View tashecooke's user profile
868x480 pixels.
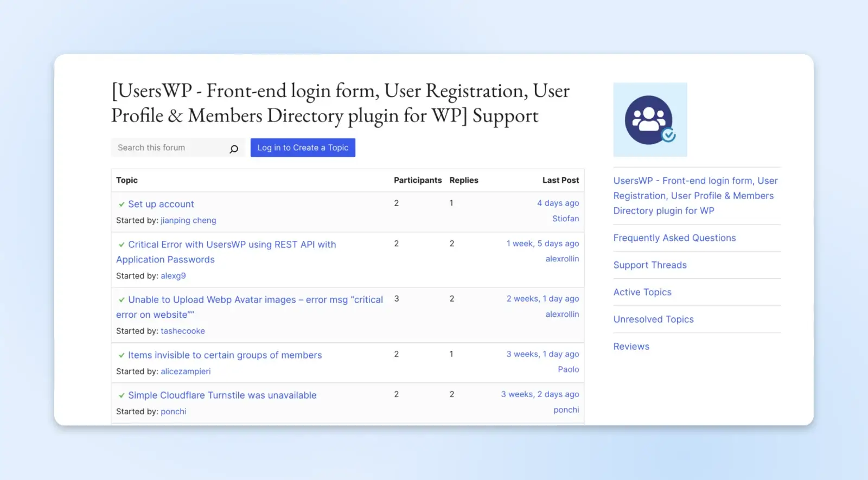[183, 331]
